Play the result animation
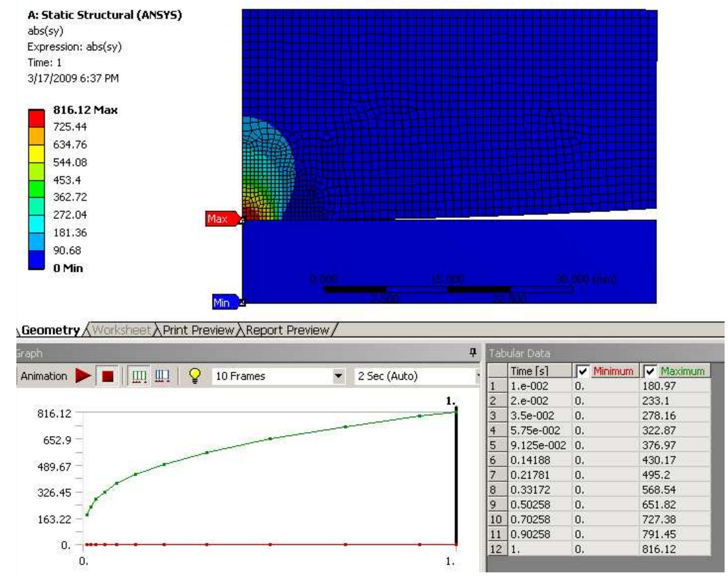Image resolution: width=728 pixels, height=585 pixels. click(x=83, y=376)
